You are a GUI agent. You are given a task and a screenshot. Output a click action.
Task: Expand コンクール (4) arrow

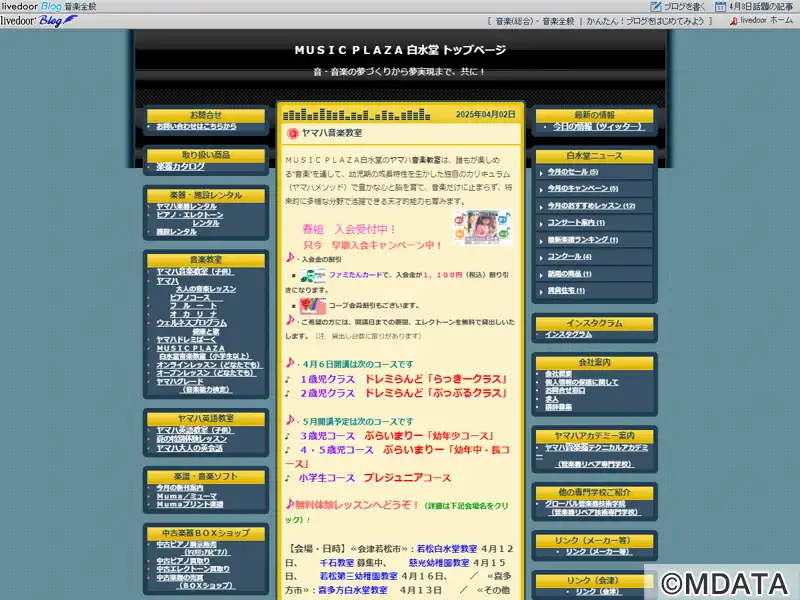point(541,258)
